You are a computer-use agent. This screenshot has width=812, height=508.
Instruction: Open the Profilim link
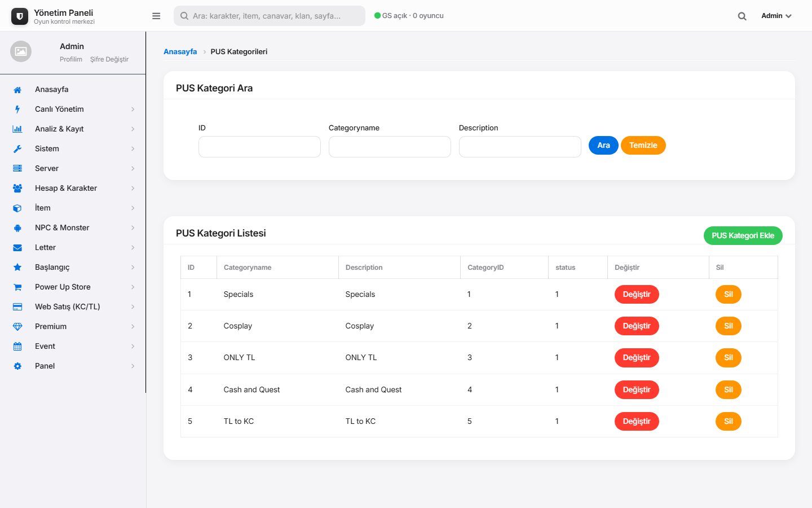point(71,59)
